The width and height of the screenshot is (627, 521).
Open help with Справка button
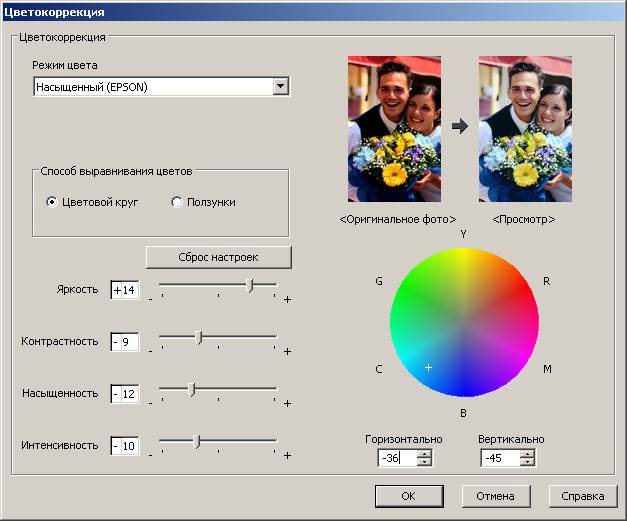pyautogui.click(x=583, y=496)
